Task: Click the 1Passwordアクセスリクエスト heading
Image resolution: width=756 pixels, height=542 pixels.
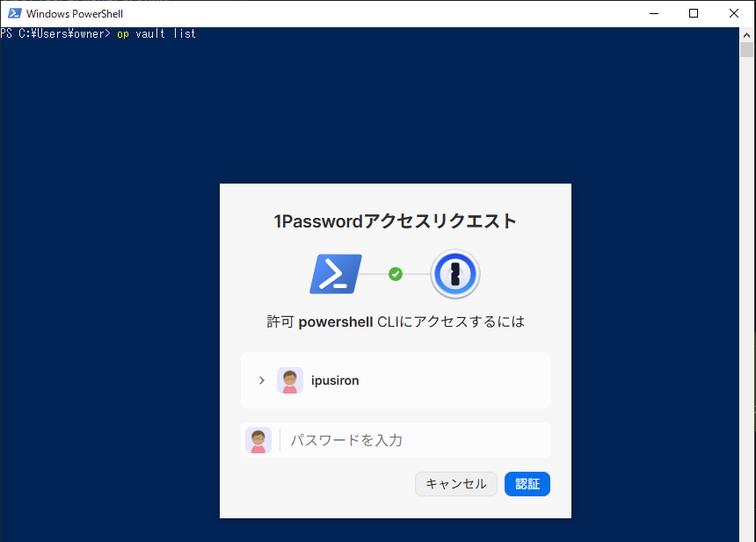Action: point(396,221)
